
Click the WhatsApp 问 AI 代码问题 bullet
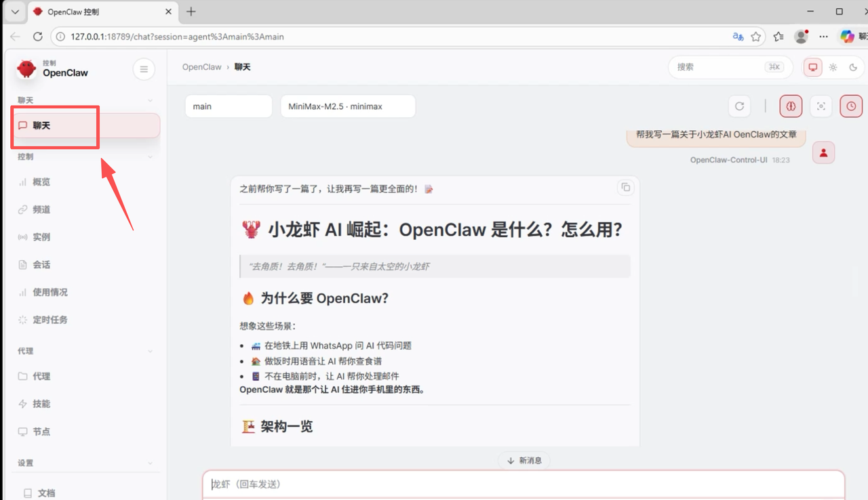pos(331,346)
